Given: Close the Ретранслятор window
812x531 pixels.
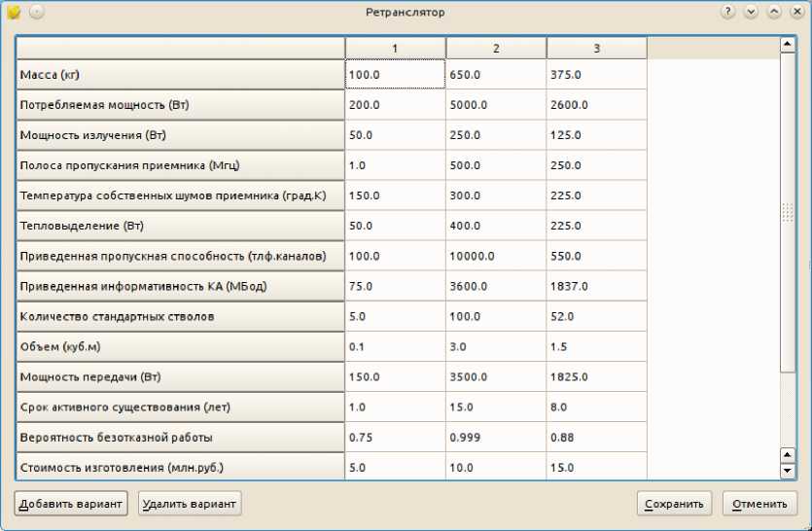Looking at the screenshot, I should pyautogui.click(x=796, y=13).
